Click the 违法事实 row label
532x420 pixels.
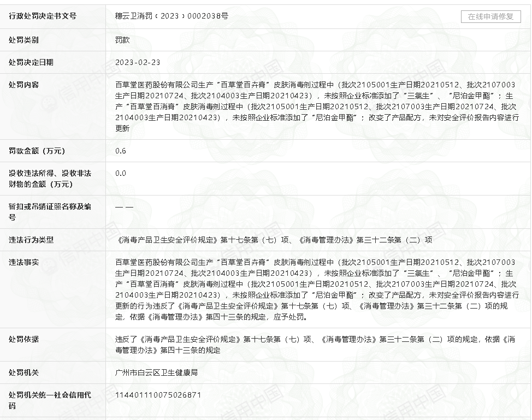coord(24,262)
